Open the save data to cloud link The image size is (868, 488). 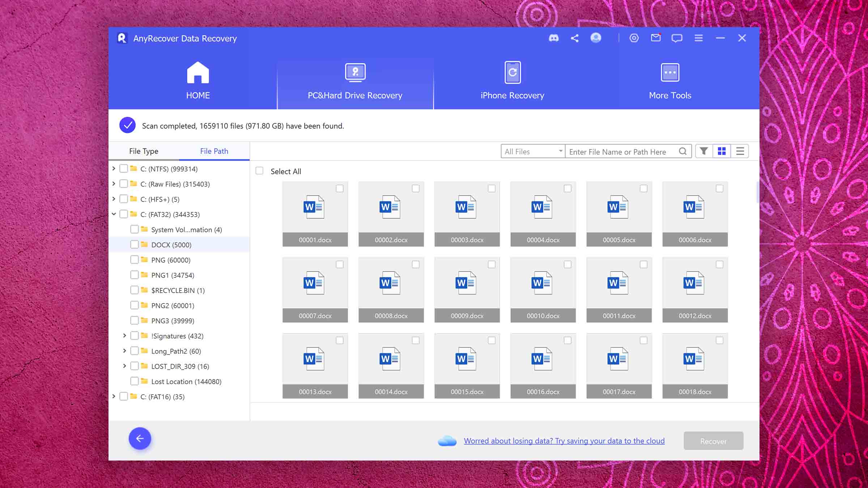(564, 441)
